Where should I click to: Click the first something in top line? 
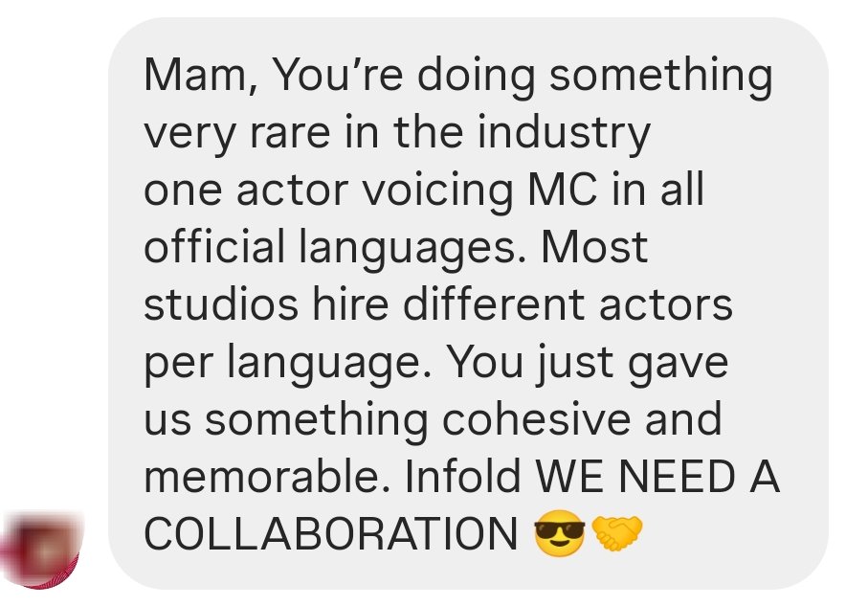(x=661, y=78)
